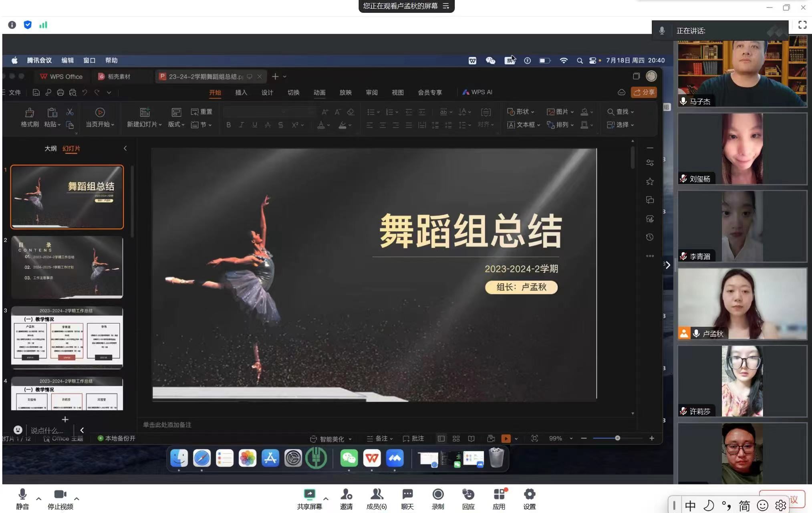Viewport: 812px width, 513px height.
Task: Open meeting Settings gear
Action: click(529, 494)
